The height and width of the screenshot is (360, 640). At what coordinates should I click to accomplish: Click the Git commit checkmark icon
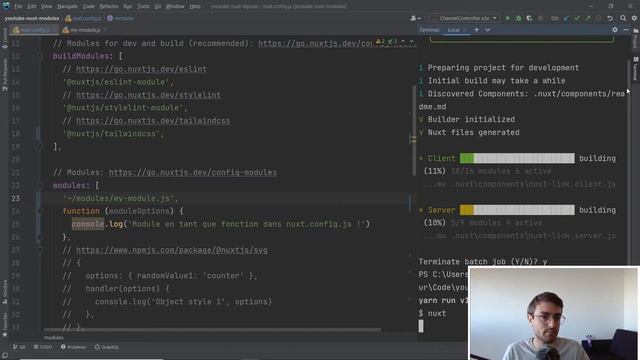[x=577, y=18]
